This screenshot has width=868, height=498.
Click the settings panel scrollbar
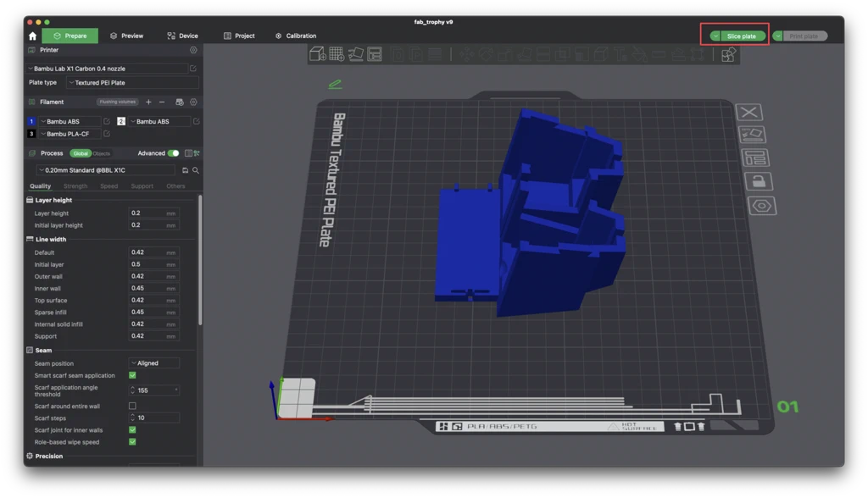click(x=200, y=260)
